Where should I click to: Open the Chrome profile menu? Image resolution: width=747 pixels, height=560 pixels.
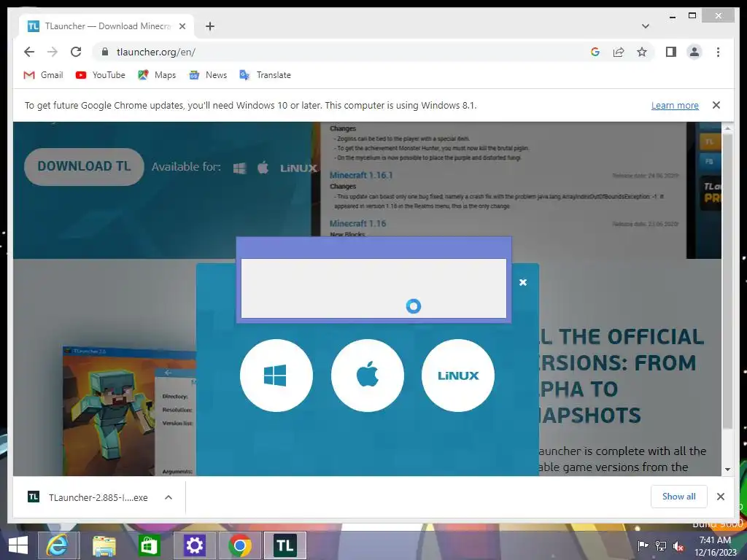(x=694, y=52)
